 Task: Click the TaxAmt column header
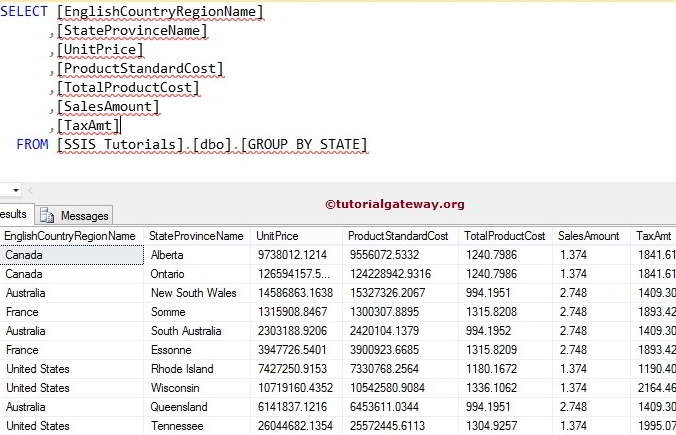(654, 236)
